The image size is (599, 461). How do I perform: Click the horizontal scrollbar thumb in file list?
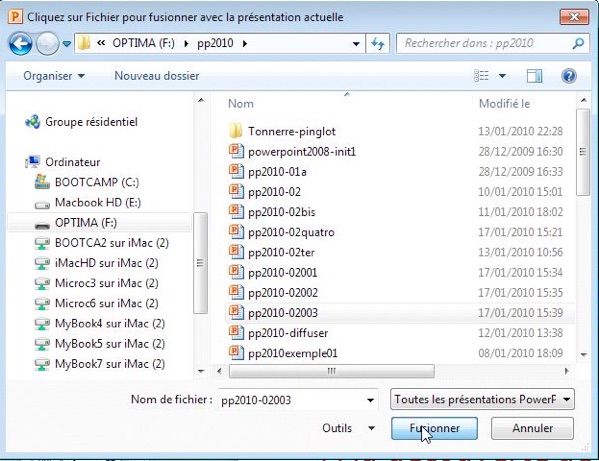(331, 371)
